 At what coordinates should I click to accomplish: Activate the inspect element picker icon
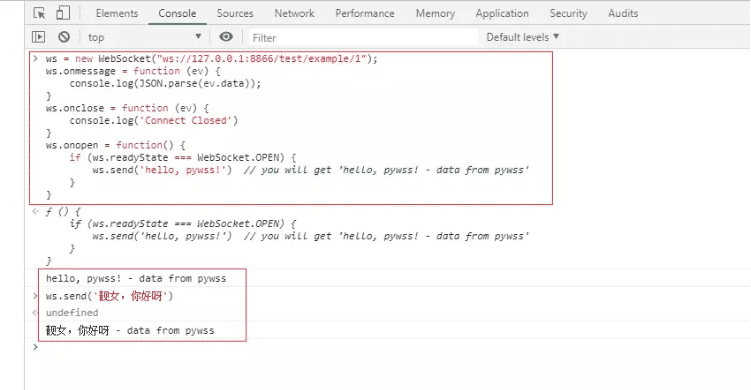click(40, 13)
